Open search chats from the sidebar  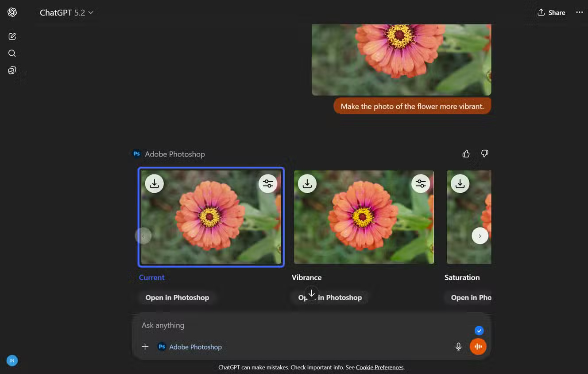[12, 53]
